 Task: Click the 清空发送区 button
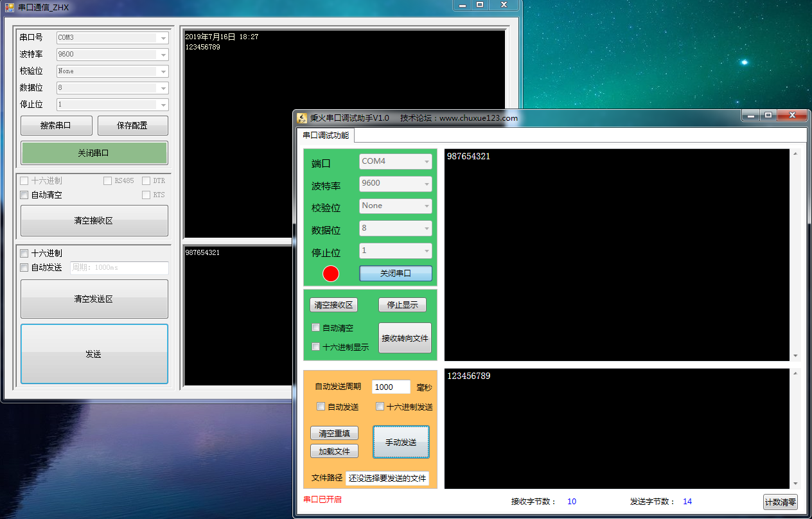pos(94,299)
